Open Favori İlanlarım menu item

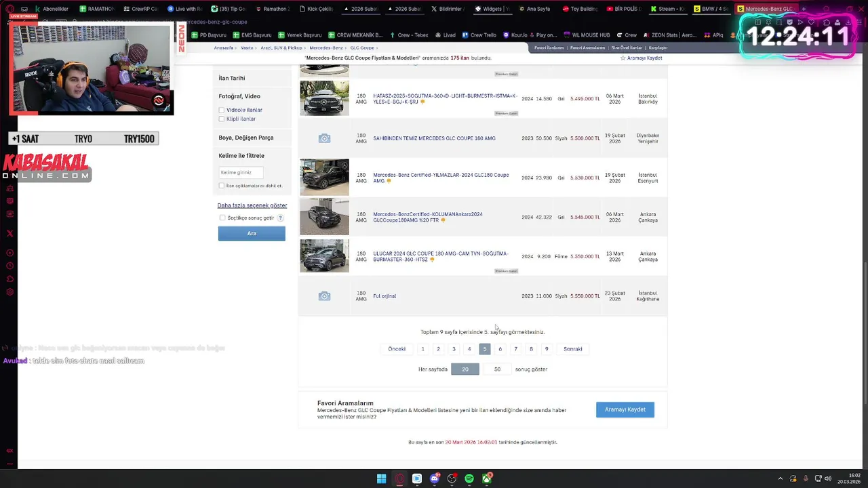(549, 48)
